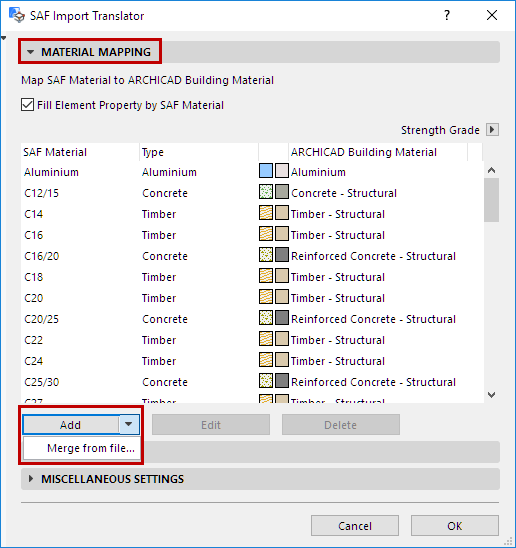
Task: Select the C18 material row
Action: pos(252,277)
